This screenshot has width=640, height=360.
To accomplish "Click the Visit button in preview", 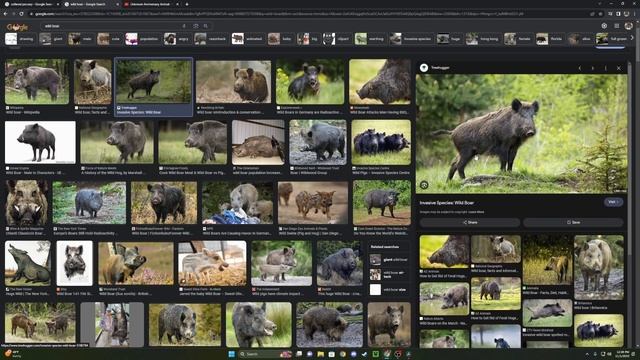I will pyautogui.click(x=613, y=202).
